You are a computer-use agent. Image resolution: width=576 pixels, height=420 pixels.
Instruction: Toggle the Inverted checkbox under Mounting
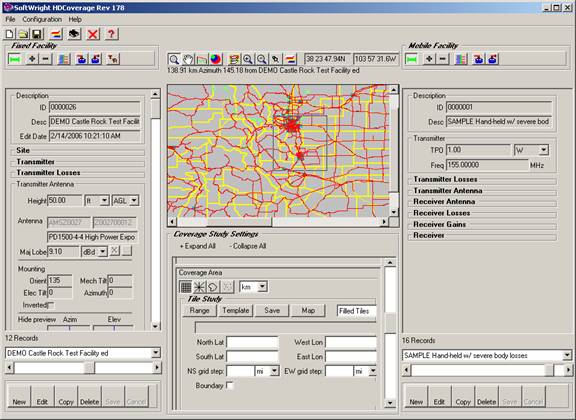click(x=51, y=305)
